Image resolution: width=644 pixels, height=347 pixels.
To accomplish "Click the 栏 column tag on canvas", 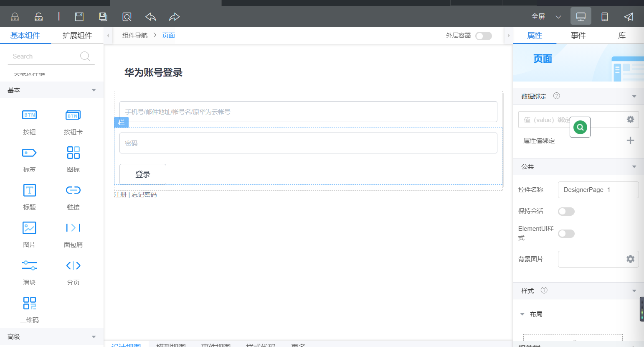I will pos(121,122).
